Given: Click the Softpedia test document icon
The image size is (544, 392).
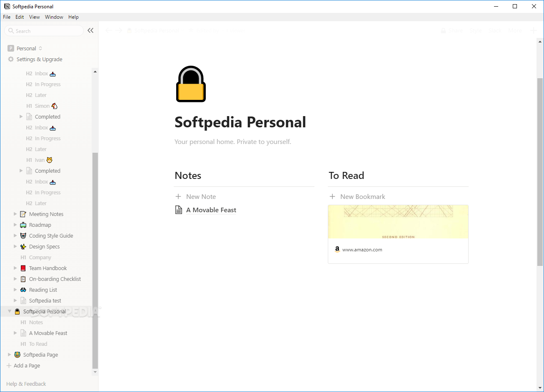Looking at the screenshot, I should [x=23, y=300].
